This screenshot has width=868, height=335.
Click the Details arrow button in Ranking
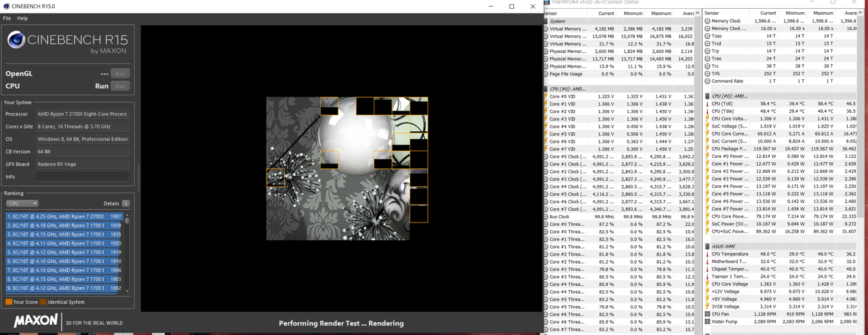[125, 203]
